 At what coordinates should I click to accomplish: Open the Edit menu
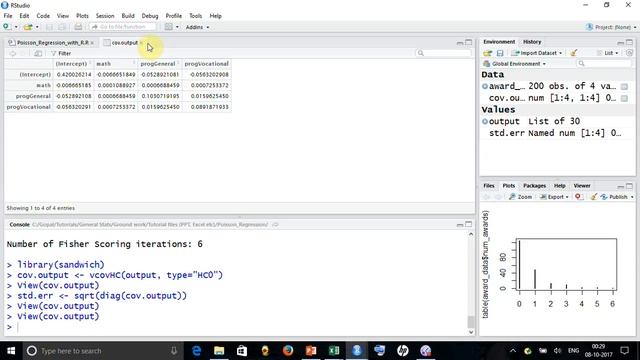coord(24,16)
